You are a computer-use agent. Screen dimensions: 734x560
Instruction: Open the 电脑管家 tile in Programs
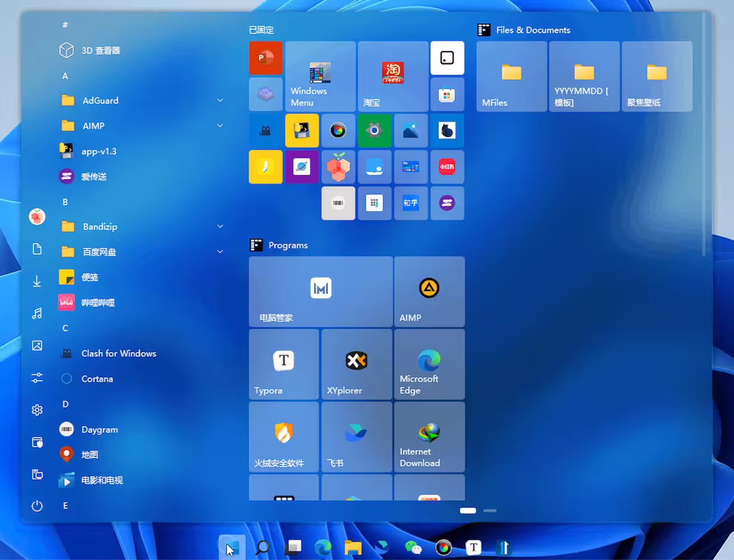321,292
